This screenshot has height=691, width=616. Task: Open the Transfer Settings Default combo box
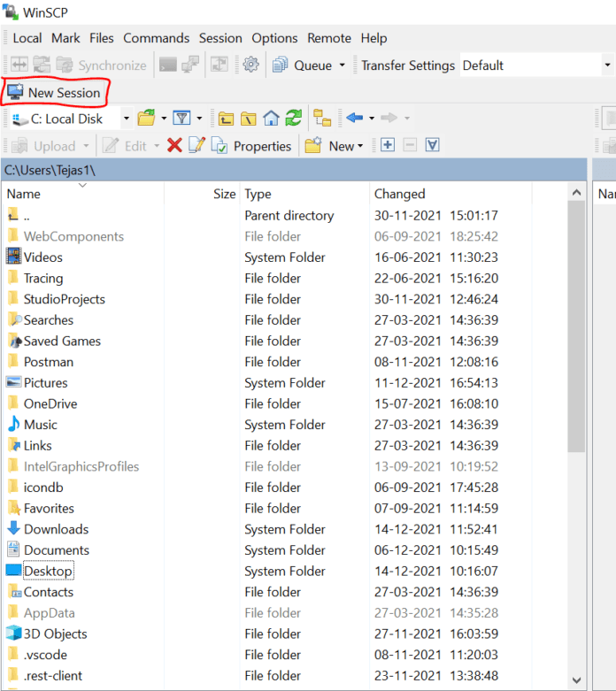point(536,65)
